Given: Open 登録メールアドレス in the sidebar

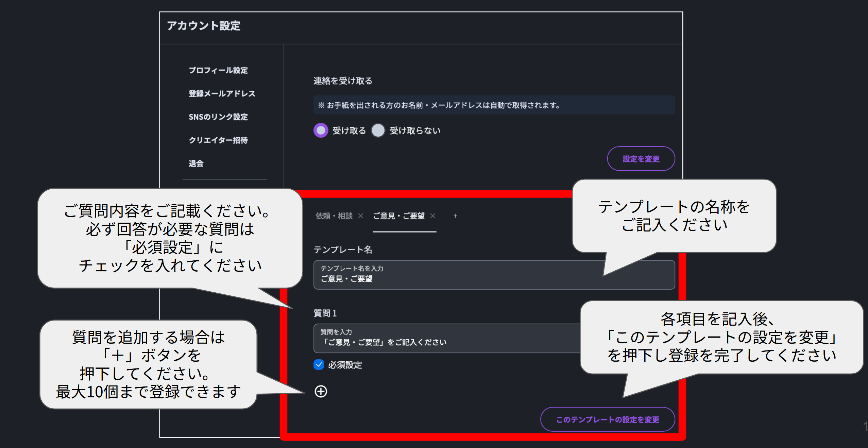Looking at the screenshot, I should (x=222, y=93).
